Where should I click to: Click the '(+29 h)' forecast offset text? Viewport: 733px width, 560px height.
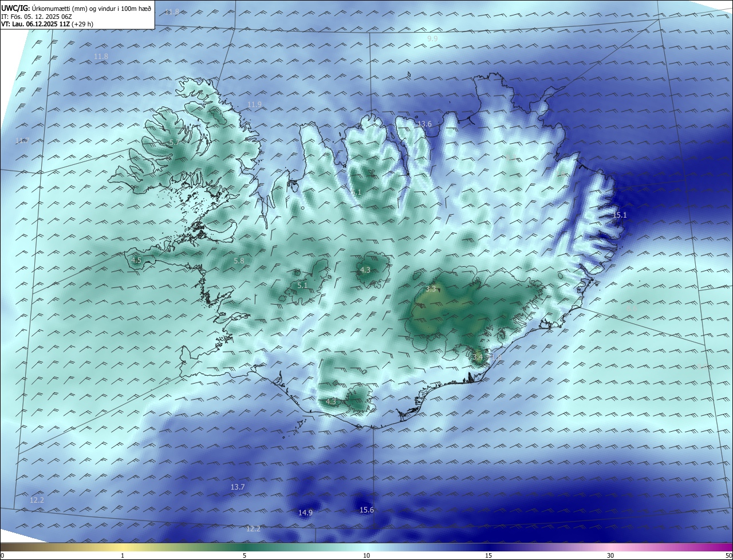(x=83, y=24)
